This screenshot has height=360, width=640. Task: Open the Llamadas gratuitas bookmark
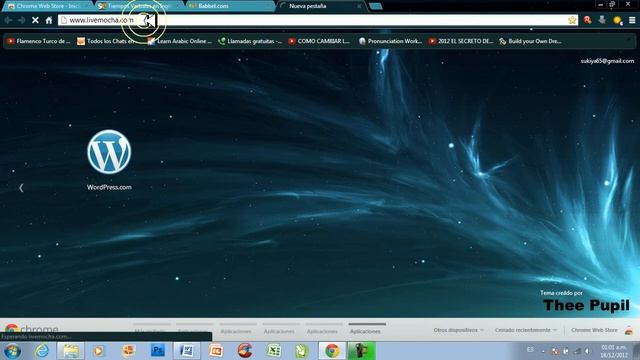pos(250,41)
